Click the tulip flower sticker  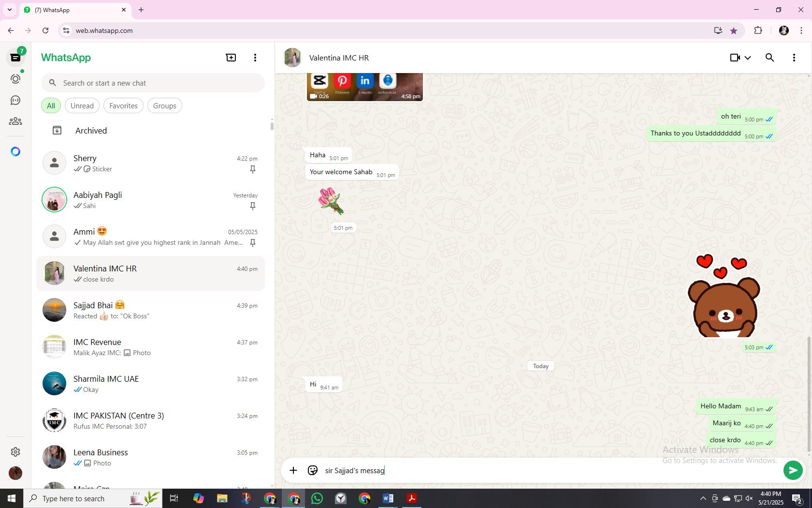tap(331, 201)
